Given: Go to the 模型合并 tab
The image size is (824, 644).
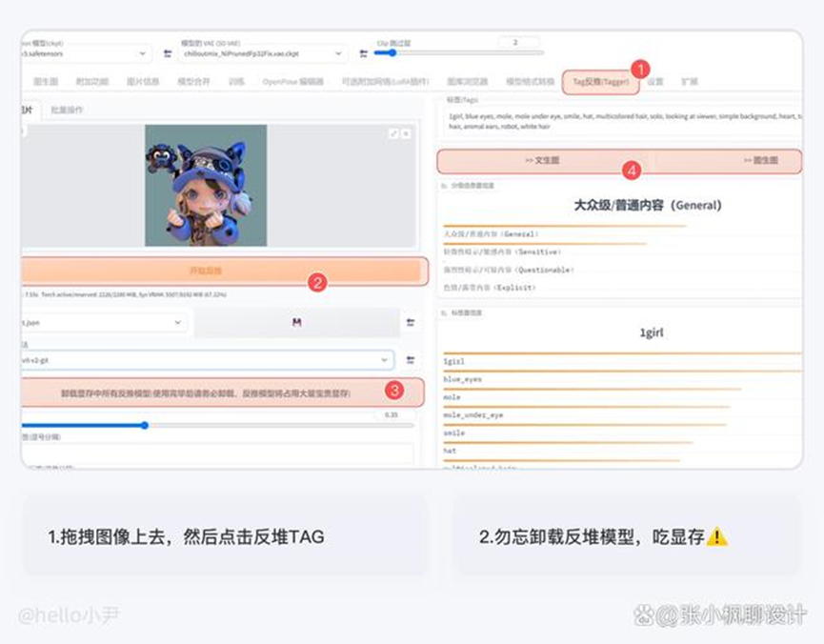Looking at the screenshot, I should (193, 82).
